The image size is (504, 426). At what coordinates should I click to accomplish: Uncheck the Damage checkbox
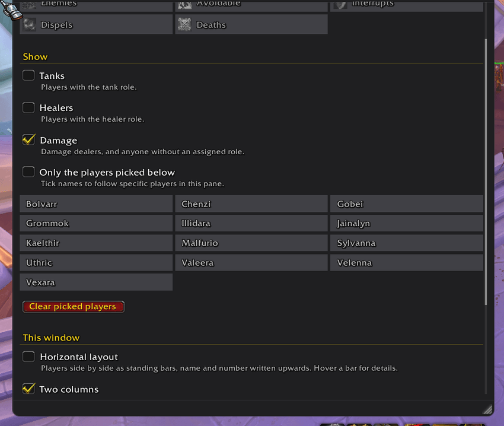(x=28, y=139)
